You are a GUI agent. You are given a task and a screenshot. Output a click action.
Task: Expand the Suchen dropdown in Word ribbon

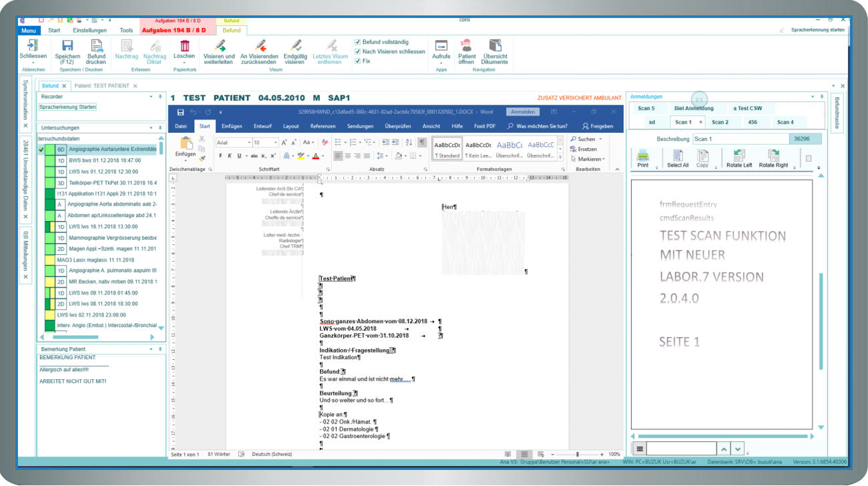coord(600,140)
